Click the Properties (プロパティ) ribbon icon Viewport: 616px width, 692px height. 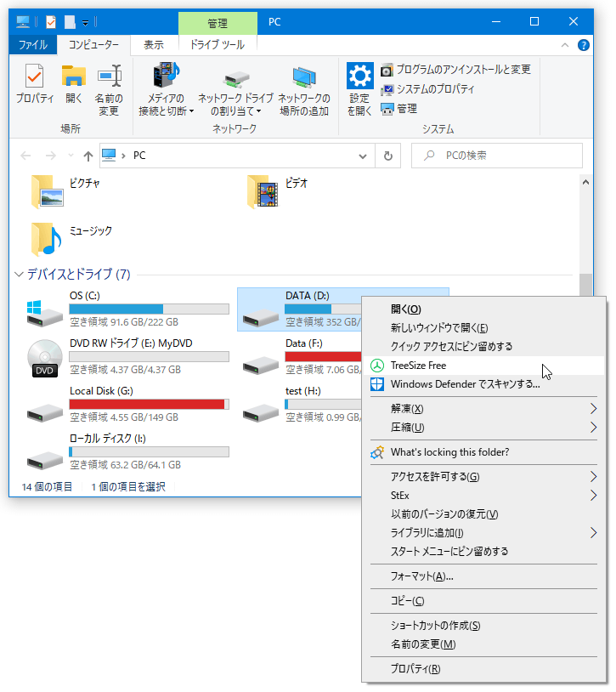(34, 77)
